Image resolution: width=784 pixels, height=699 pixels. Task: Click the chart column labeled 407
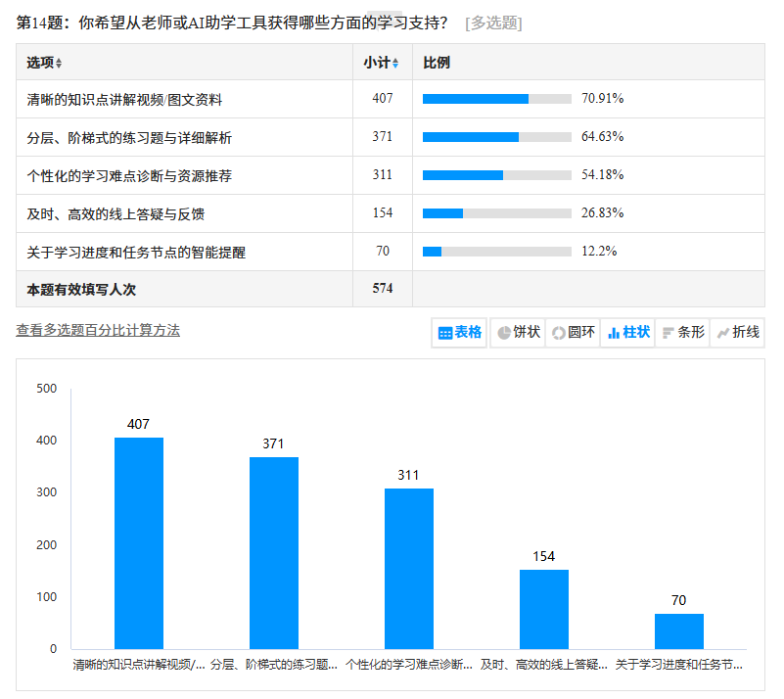[139, 543]
